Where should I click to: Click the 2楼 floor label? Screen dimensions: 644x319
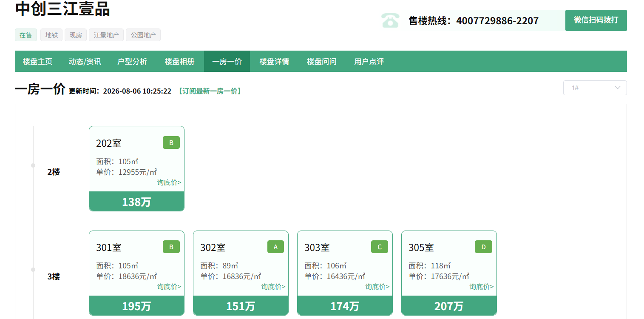(54, 172)
